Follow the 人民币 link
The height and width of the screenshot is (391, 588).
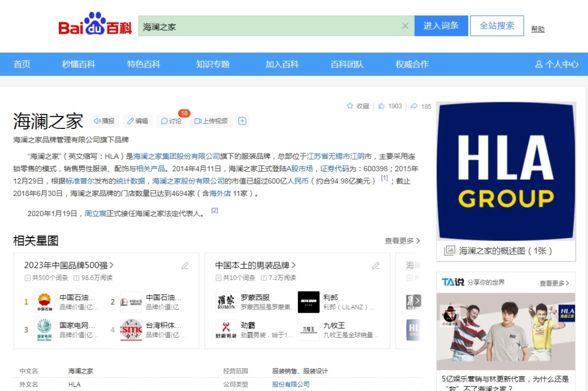click(298, 181)
